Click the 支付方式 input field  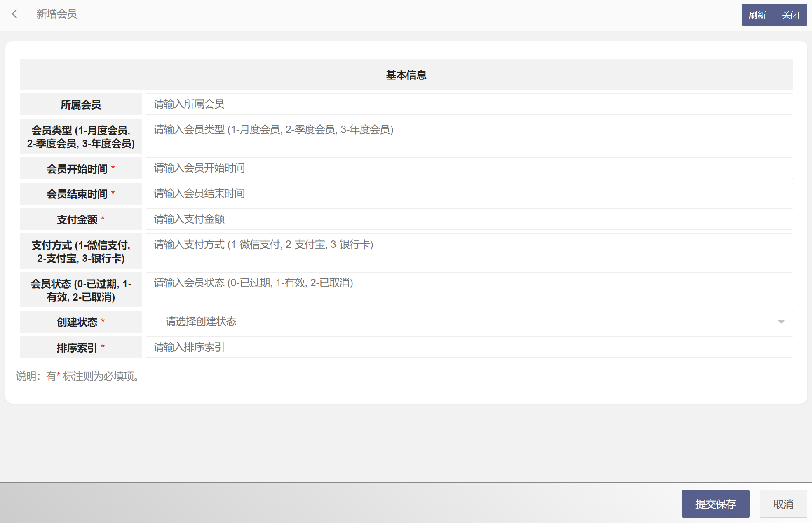pyautogui.click(x=469, y=245)
